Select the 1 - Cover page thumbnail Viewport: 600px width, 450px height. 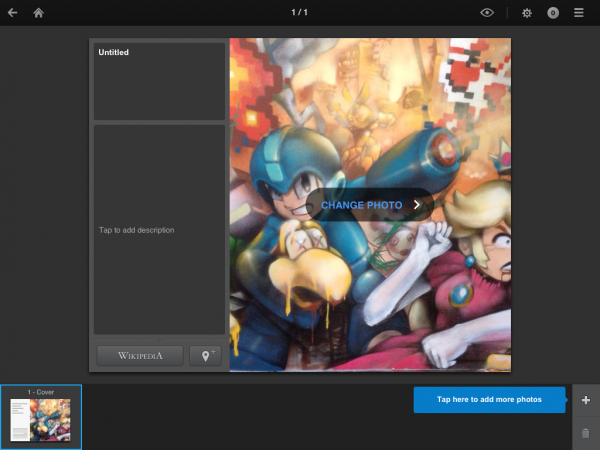(41, 417)
